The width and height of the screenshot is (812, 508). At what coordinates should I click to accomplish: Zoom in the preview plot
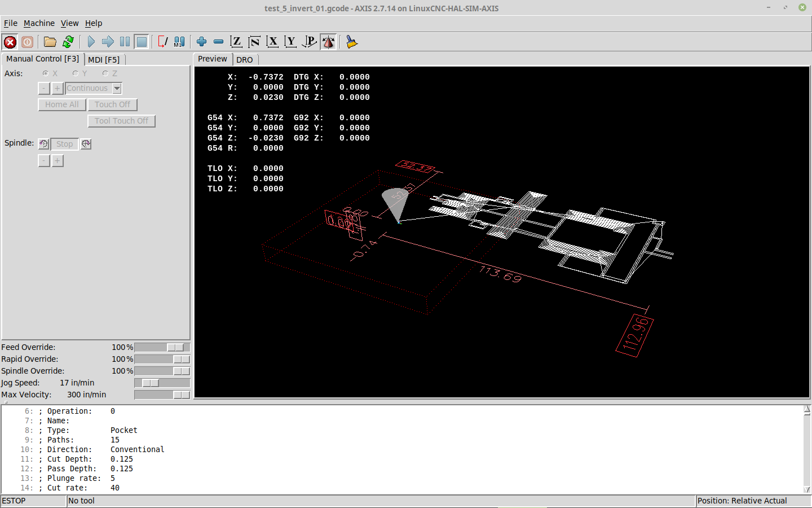click(201, 42)
